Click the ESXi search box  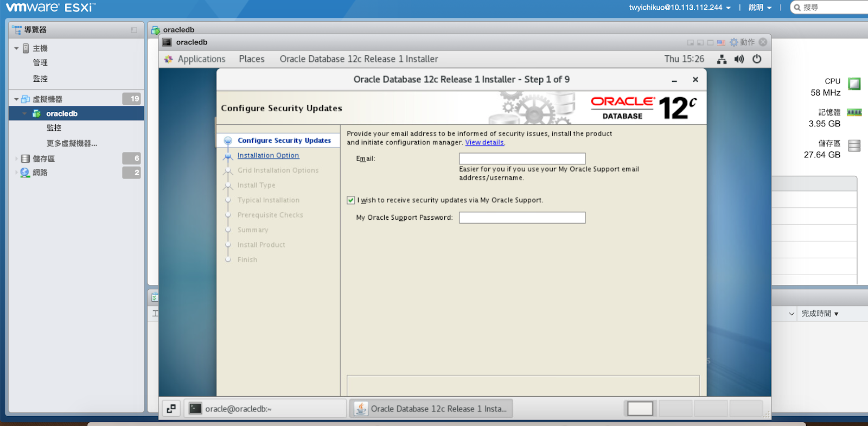click(830, 8)
